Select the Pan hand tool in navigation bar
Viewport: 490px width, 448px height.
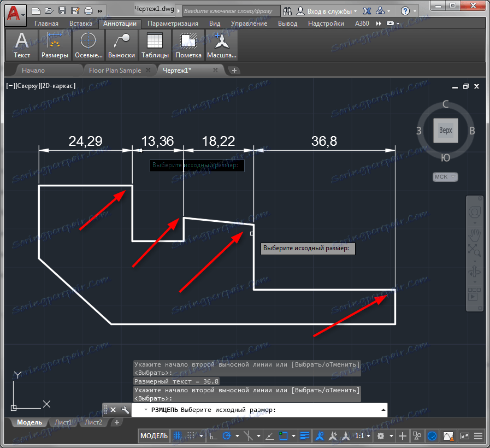click(x=474, y=235)
